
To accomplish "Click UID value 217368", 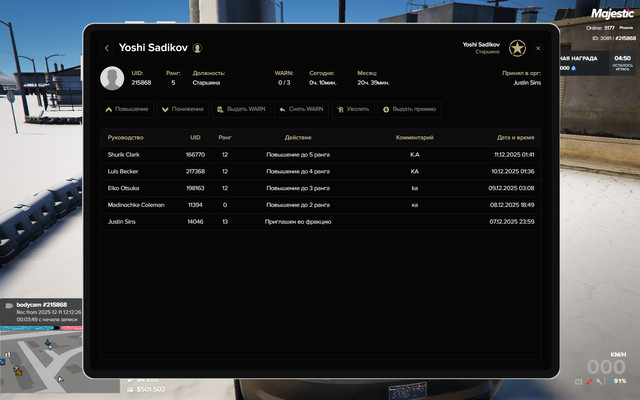I will click(195, 171).
